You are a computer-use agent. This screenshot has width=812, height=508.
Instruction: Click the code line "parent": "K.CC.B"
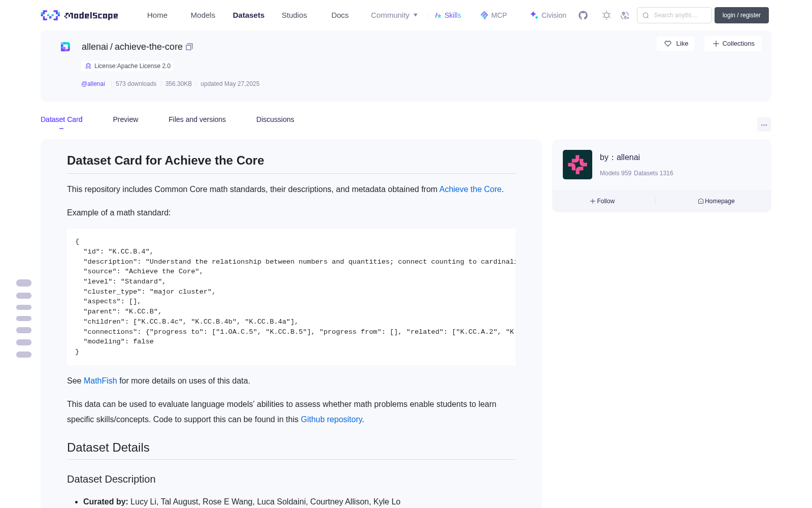coord(122,311)
